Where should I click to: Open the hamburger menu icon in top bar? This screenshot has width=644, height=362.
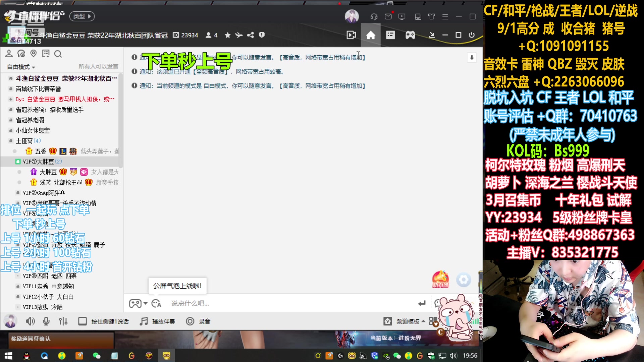click(x=445, y=16)
